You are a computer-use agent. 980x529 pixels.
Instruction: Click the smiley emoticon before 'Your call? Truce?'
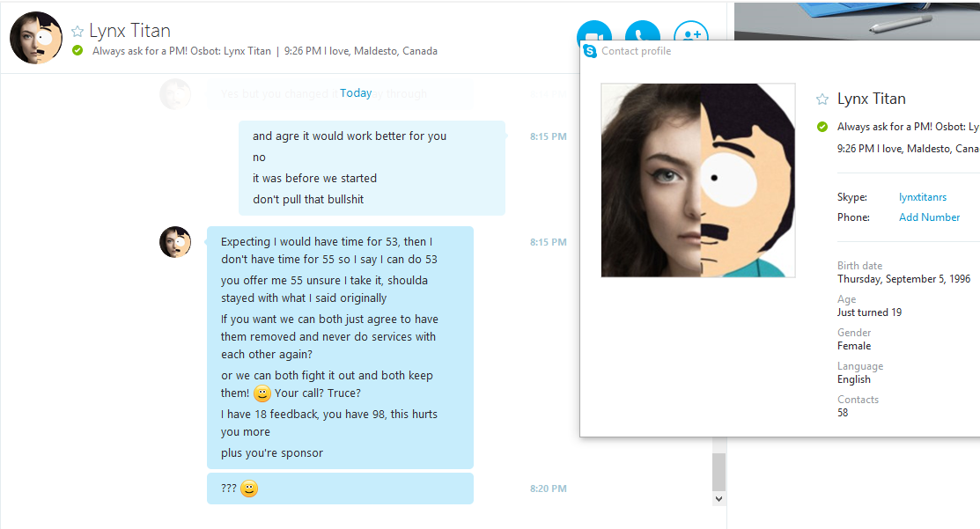click(262, 393)
